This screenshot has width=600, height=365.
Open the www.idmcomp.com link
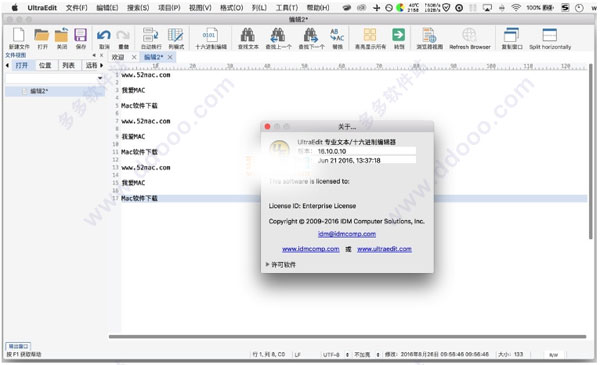coord(310,249)
